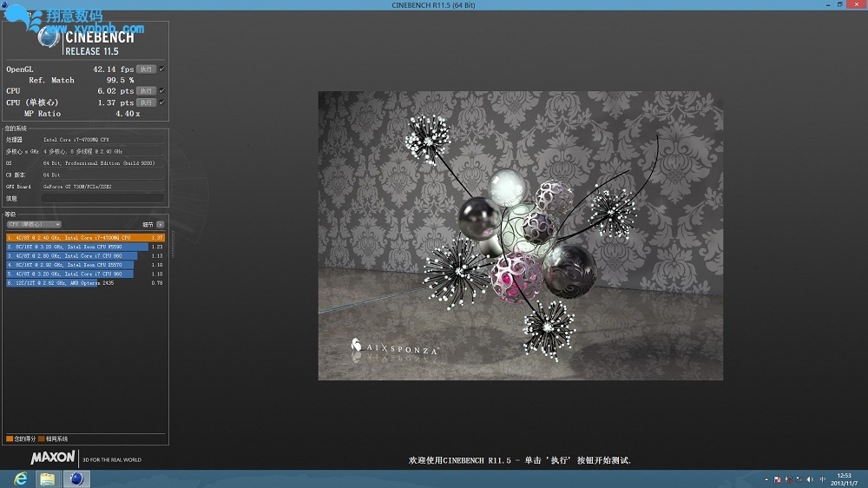Switch input method with 中 indicator
This screenshot has height=488, width=868.
tap(823, 479)
